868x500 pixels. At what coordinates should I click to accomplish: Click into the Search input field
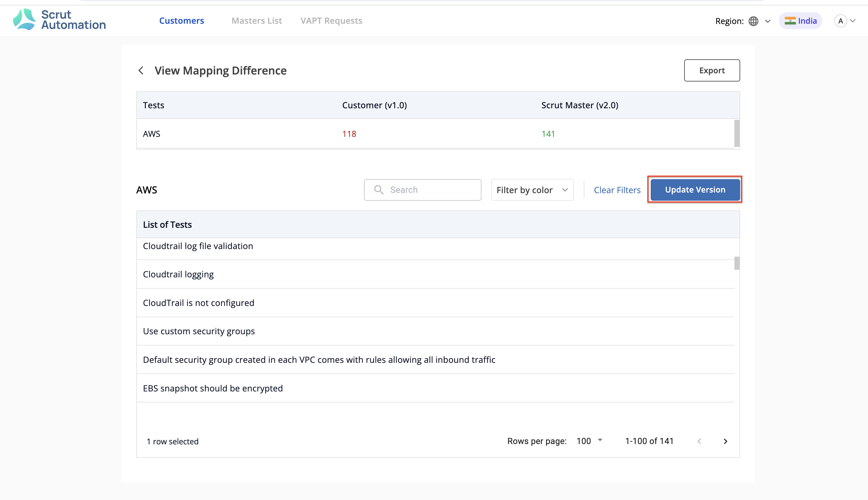422,190
